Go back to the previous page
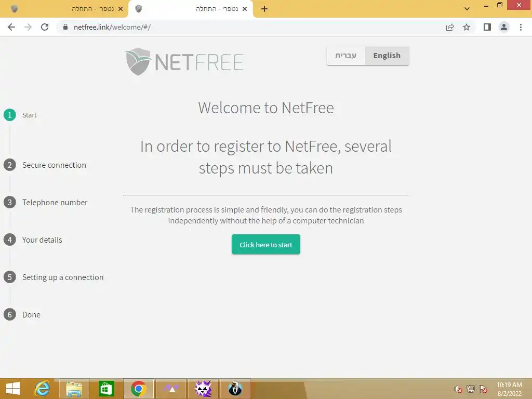Viewport: 532px width, 399px height. coord(11,27)
